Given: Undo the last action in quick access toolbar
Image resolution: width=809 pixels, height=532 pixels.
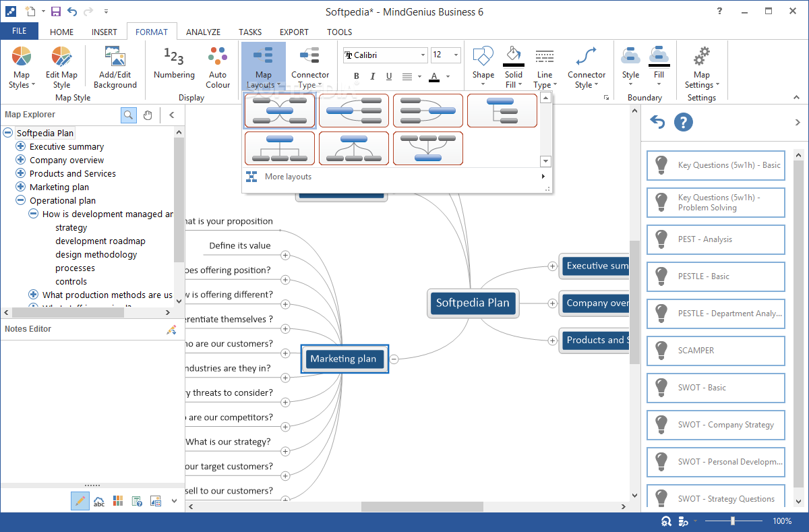Looking at the screenshot, I should click(72, 11).
